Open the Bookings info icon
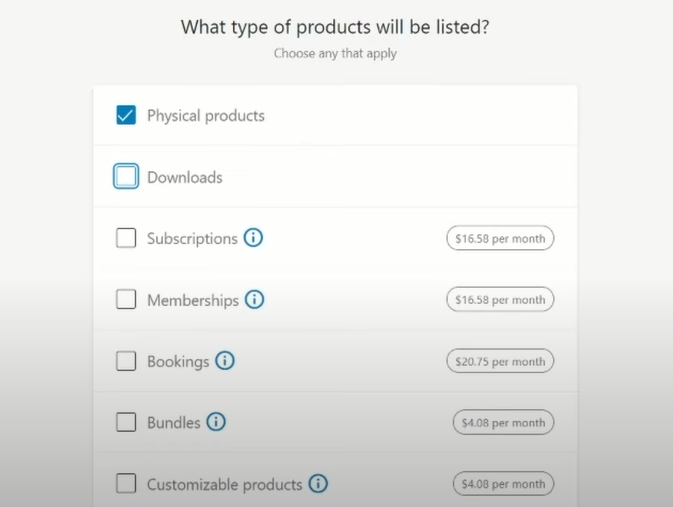Image resolution: width=673 pixels, height=507 pixels. 225,361
